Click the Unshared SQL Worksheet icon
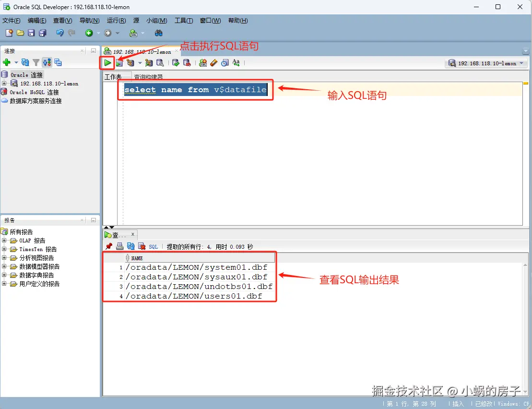 (x=203, y=63)
